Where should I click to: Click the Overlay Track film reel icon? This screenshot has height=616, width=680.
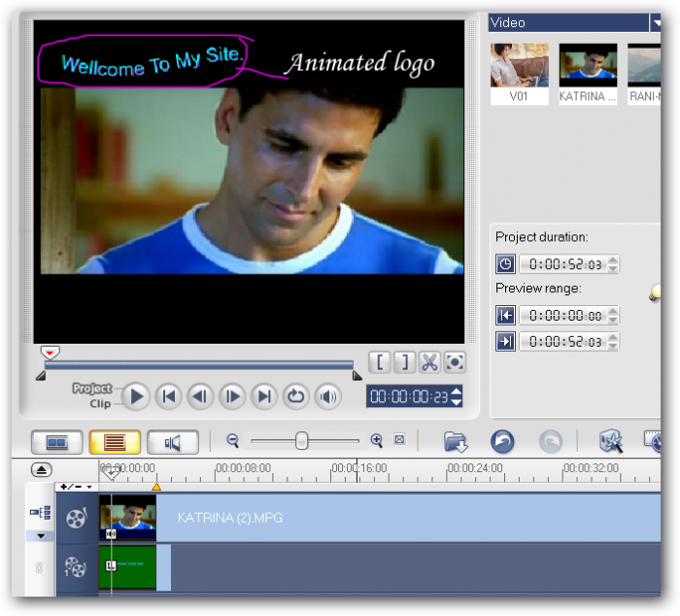pos(76,566)
